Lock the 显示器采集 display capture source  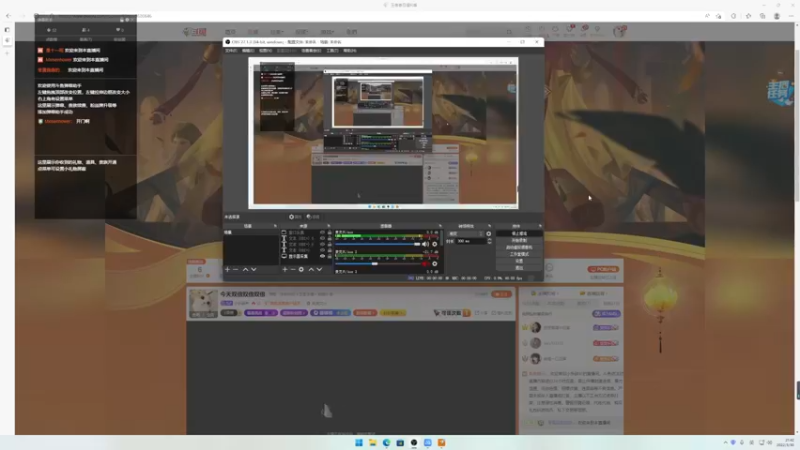tap(329, 256)
